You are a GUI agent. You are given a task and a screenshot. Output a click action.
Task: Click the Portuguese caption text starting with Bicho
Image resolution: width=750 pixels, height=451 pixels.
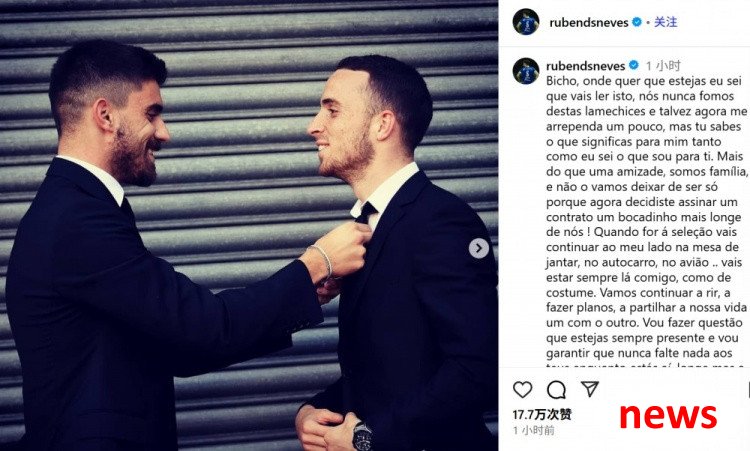point(647,217)
